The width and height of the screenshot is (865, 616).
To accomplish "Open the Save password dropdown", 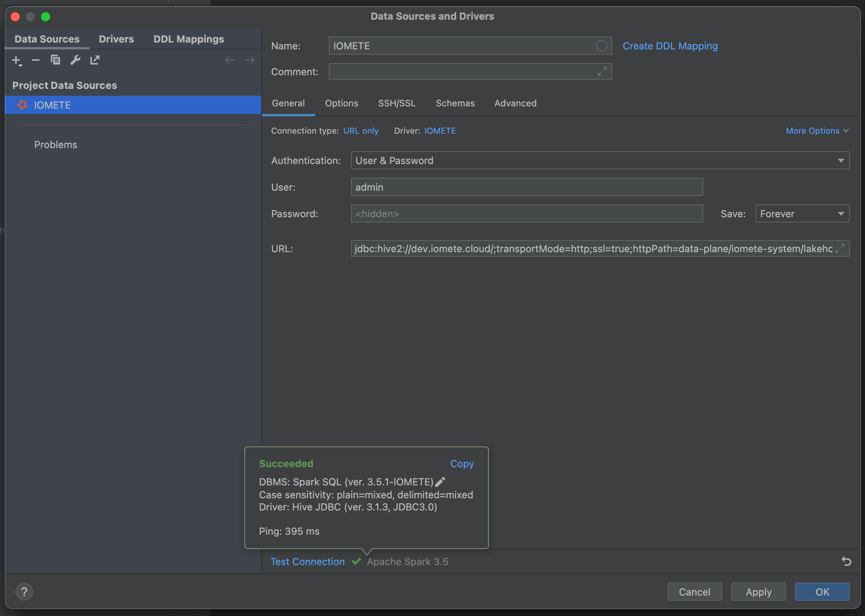I will coord(800,213).
